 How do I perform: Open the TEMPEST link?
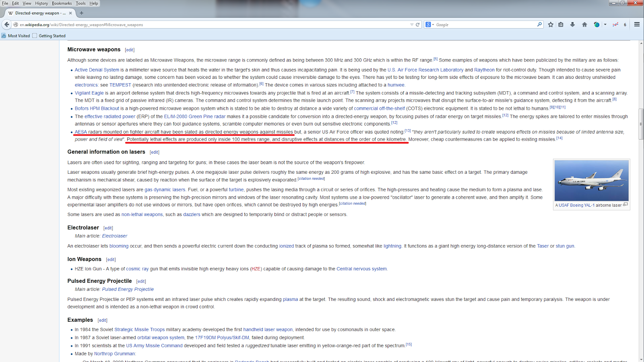tap(120, 85)
